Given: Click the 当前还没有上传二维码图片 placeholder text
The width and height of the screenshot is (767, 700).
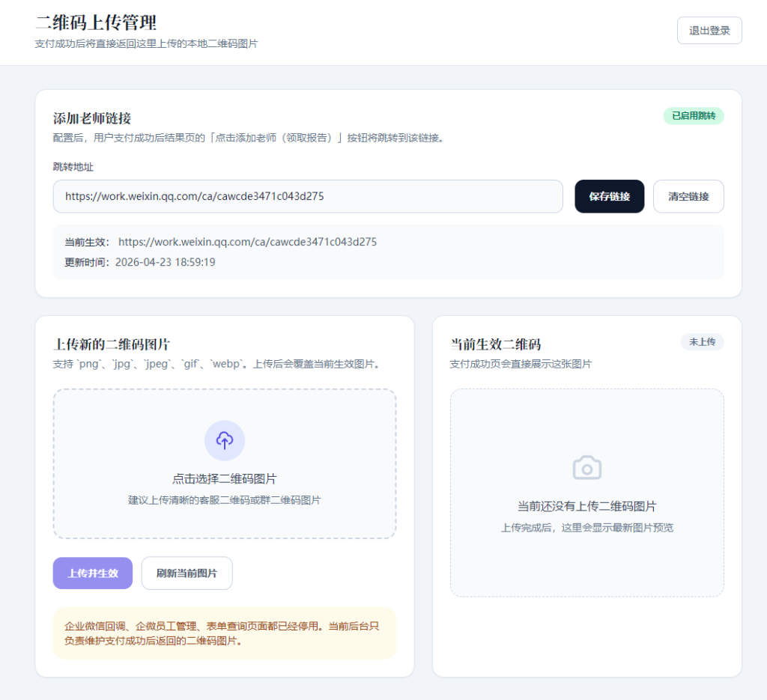Looking at the screenshot, I should 586,506.
